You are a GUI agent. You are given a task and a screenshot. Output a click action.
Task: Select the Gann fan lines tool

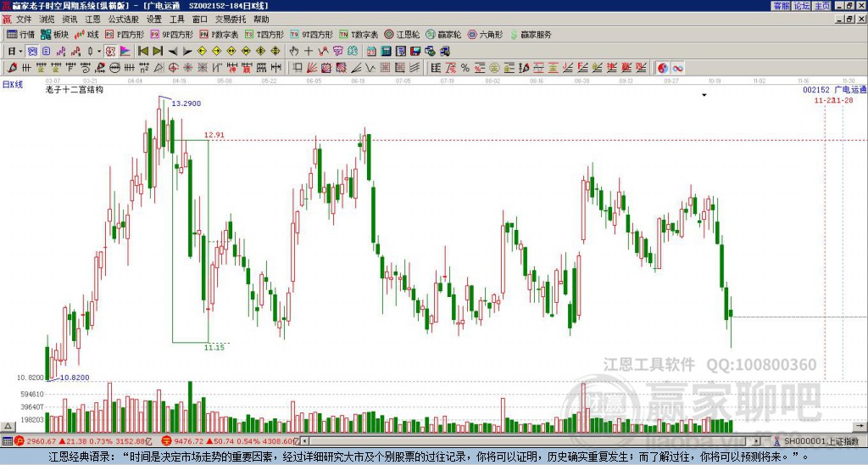(312, 68)
